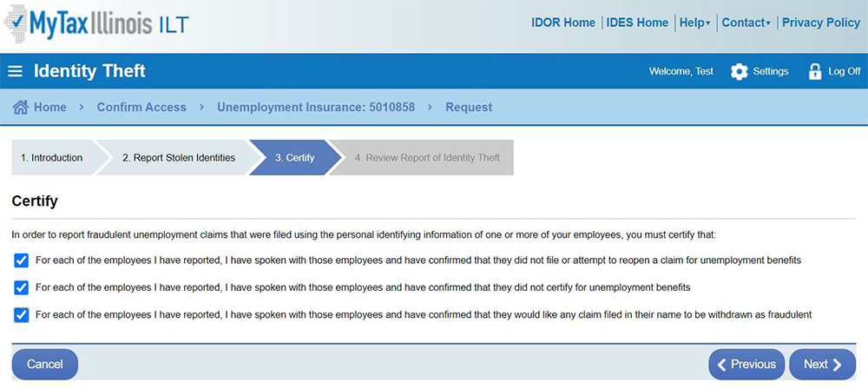This screenshot has width=868, height=389.
Task: Go to step 1 Introduction
Action: (52, 158)
